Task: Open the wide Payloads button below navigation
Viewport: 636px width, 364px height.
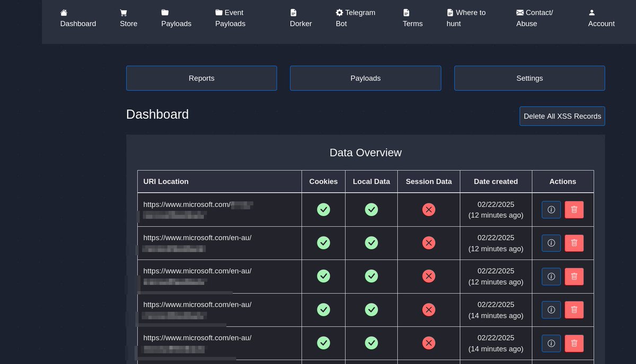Action: click(x=366, y=78)
